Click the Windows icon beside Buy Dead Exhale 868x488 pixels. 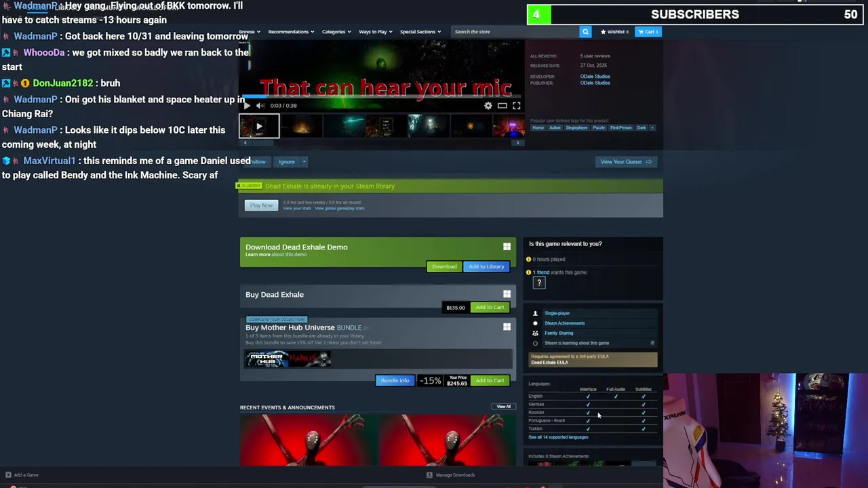tap(507, 294)
